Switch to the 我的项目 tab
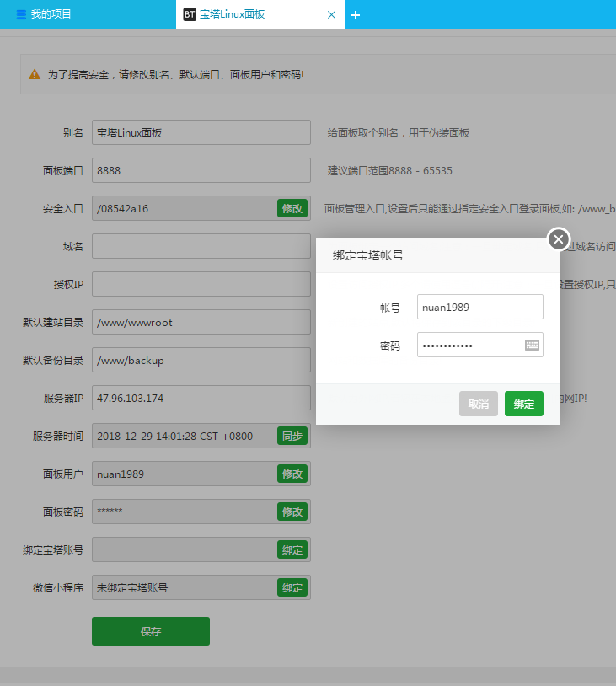The width and height of the screenshot is (616, 686). click(88, 14)
